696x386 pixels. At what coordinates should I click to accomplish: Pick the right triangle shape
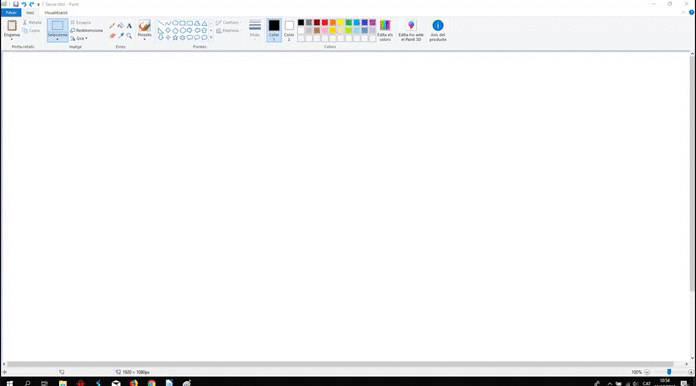point(161,31)
